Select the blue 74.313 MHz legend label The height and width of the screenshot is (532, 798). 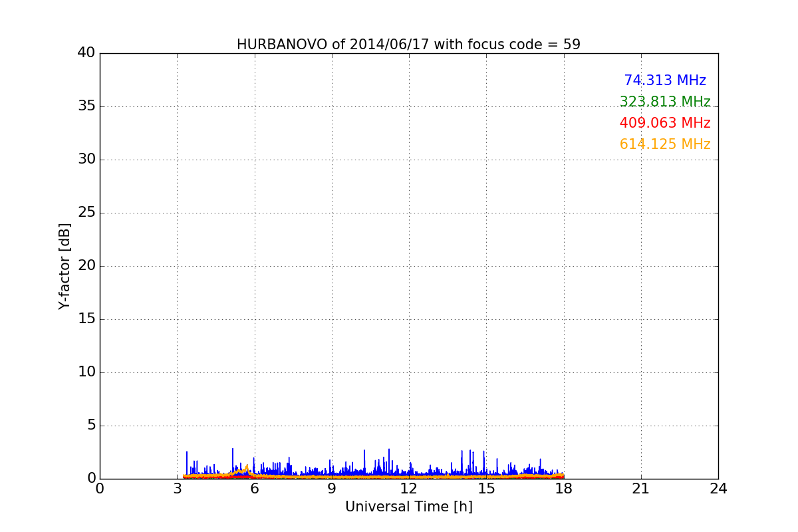[665, 80]
